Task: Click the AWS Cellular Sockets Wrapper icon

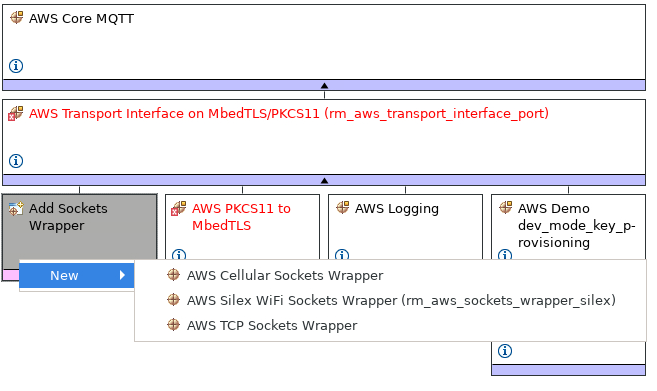Action: click(x=173, y=275)
